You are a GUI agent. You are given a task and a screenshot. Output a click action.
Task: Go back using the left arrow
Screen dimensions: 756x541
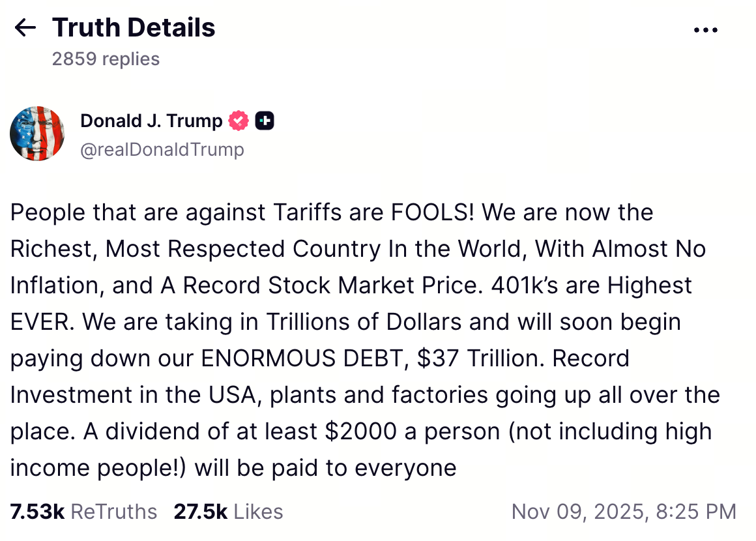[25, 28]
